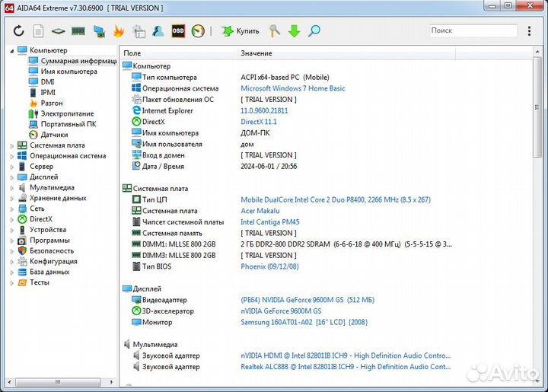Select Тесты in the tree
The width and height of the screenshot is (548, 392).
tap(39, 282)
